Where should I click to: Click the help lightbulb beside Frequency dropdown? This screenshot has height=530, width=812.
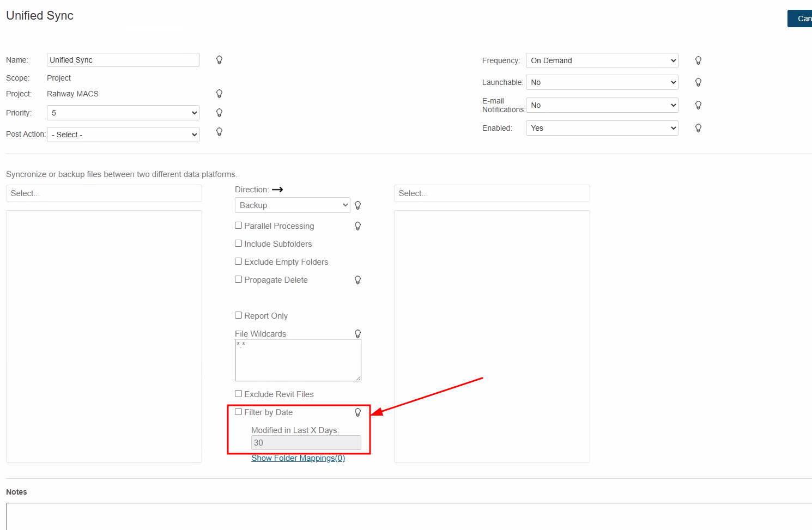coord(698,60)
